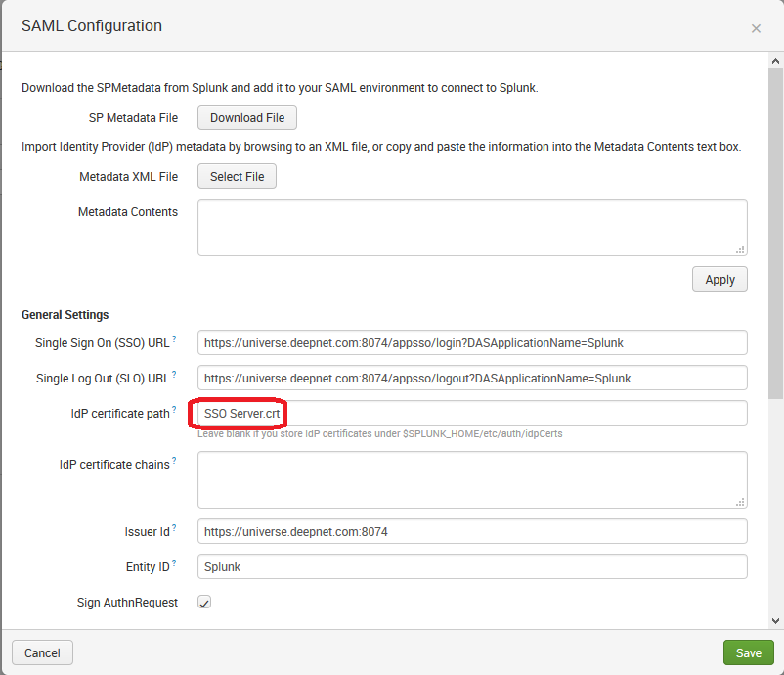Click the IdP certificate chains text area
Screen dimensions: 784x675
pos(472,479)
